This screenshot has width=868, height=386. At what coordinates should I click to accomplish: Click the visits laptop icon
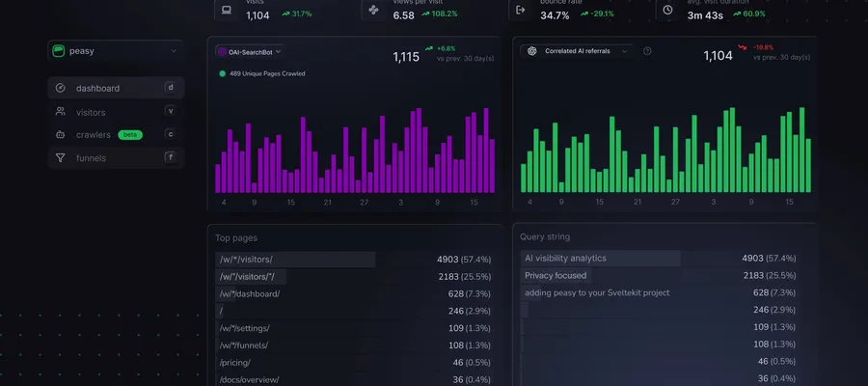pos(227,10)
